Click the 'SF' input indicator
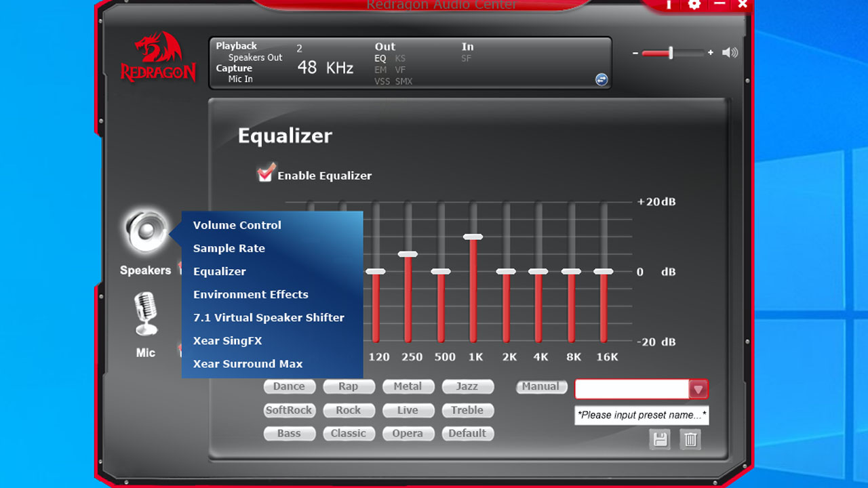The height and width of the screenshot is (488, 868). click(x=467, y=58)
